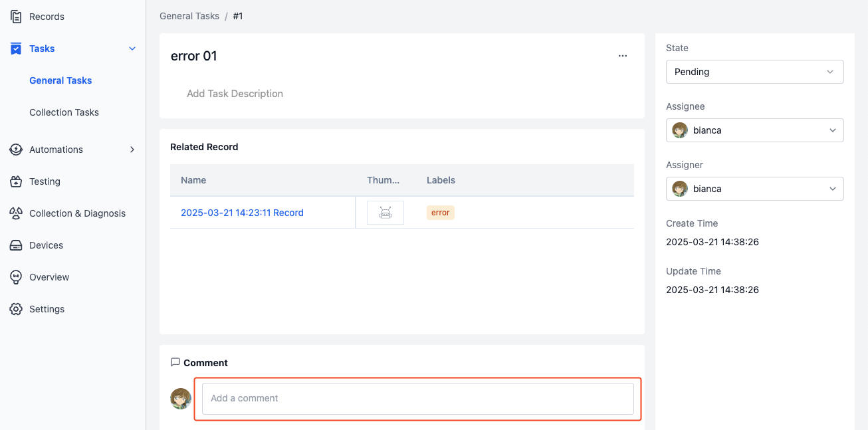Viewport: 868px width, 430px height.
Task: Click the Tasks checkmark icon
Action: (16, 49)
